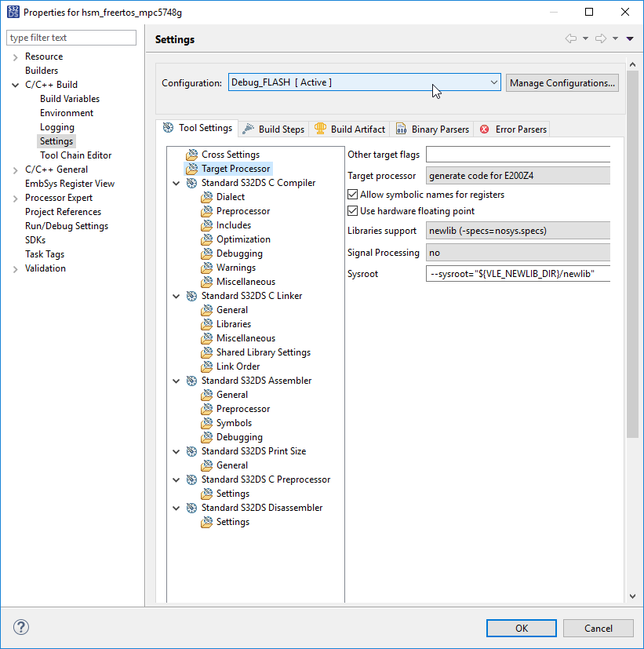
Task: Click the Target Processor folder icon
Action: tap(192, 169)
